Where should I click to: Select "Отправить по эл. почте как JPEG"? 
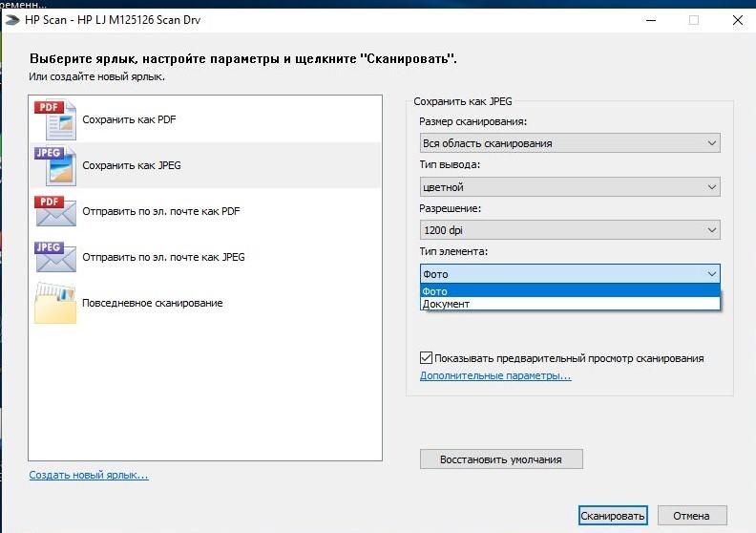[205, 257]
